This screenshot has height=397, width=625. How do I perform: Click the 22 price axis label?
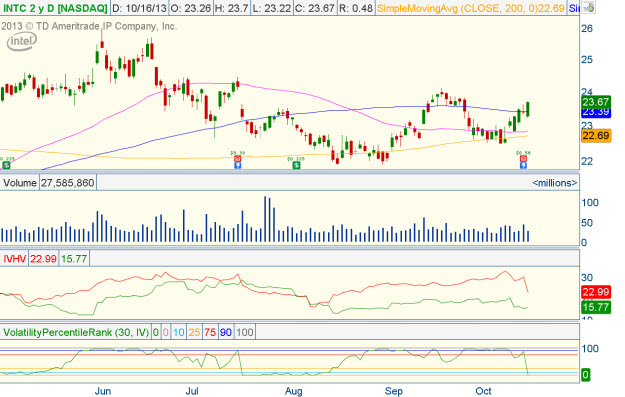[x=587, y=161]
